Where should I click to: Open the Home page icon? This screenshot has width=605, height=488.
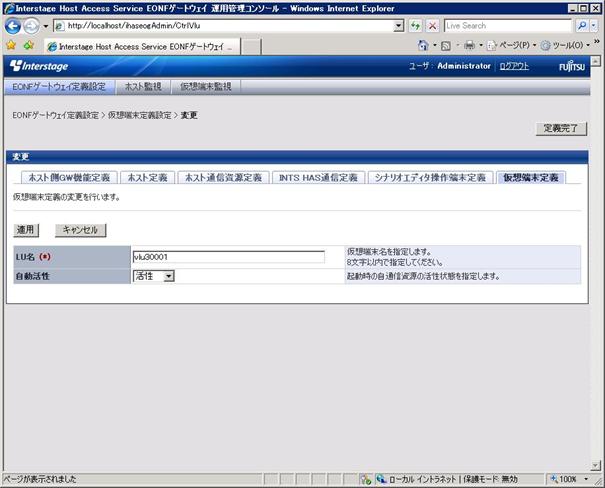click(423, 46)
